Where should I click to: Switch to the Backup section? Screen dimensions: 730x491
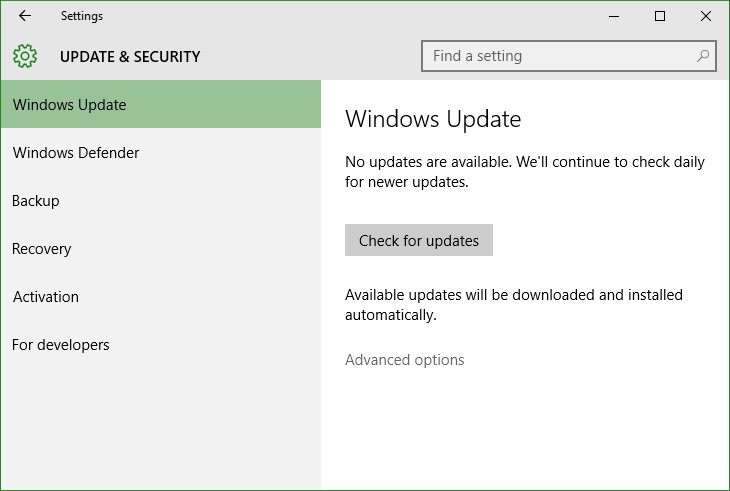tap(161, 201)
